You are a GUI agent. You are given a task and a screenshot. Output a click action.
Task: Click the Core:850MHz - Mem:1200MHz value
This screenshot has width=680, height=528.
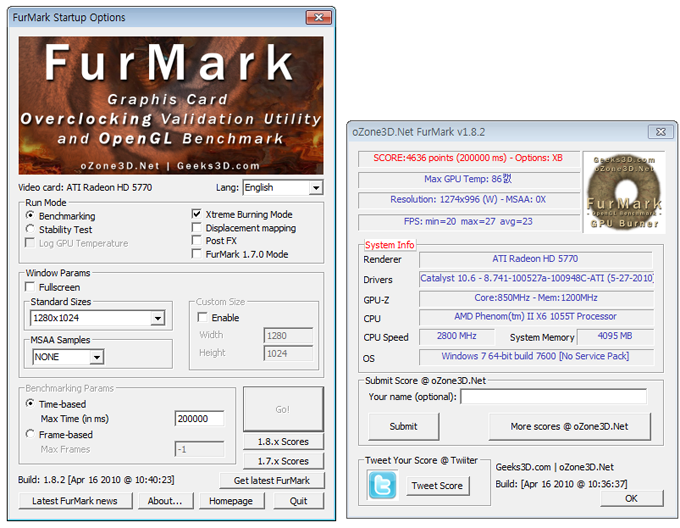click(536, 298)
